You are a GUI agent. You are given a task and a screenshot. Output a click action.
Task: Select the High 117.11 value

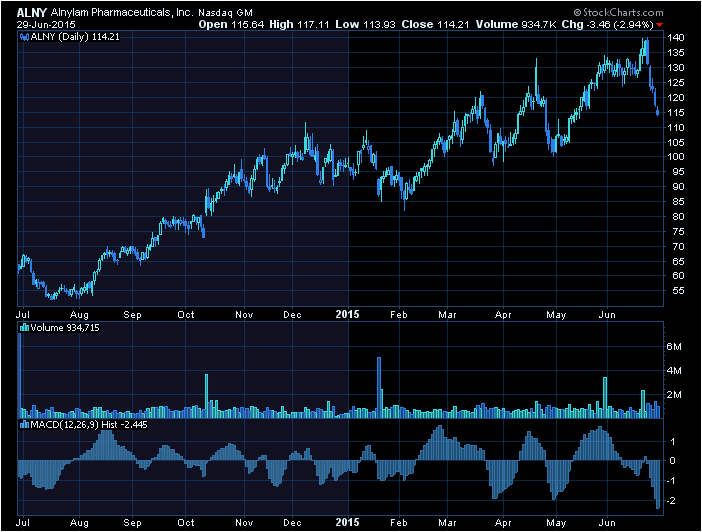299,25
